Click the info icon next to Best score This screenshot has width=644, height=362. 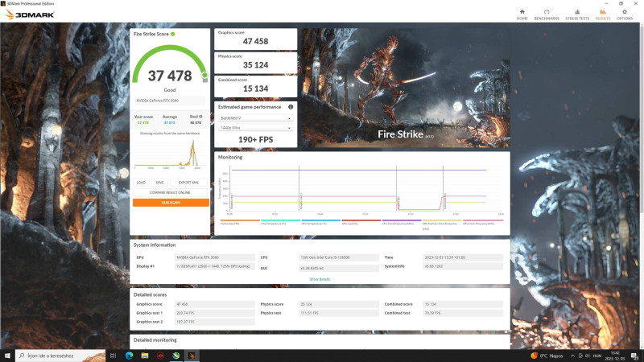[200, 117]
